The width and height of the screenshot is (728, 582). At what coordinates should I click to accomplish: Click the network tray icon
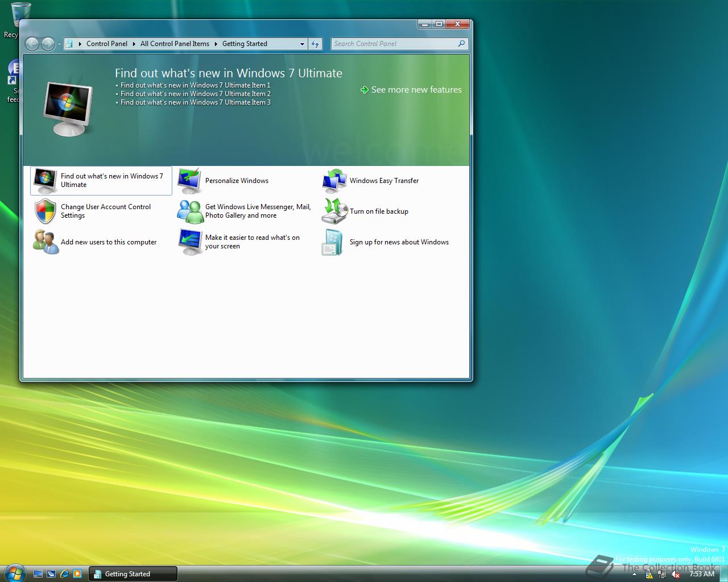pos(662,574)
